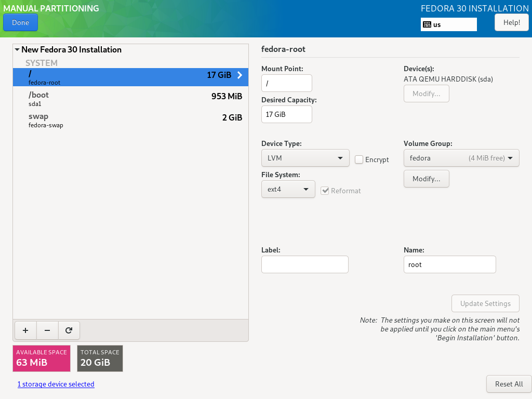532x399 pixels.
Task: Click the TOTAL SPACE 20 GiB box
Action: (x=100, y=358)
